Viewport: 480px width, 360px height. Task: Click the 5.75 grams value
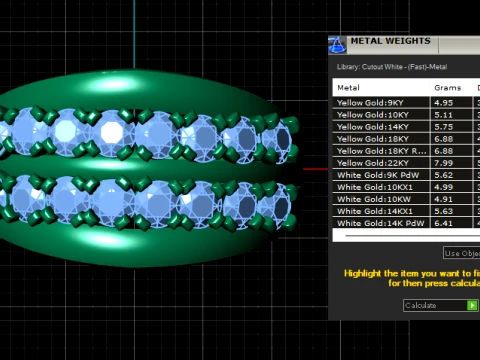444,127
